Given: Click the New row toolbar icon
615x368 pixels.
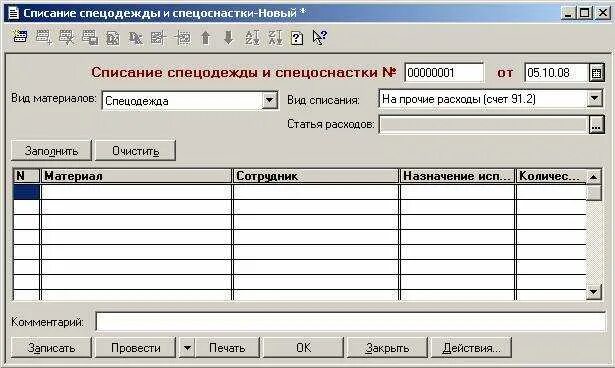Looking at the screenshot, I should pos(20,38).
